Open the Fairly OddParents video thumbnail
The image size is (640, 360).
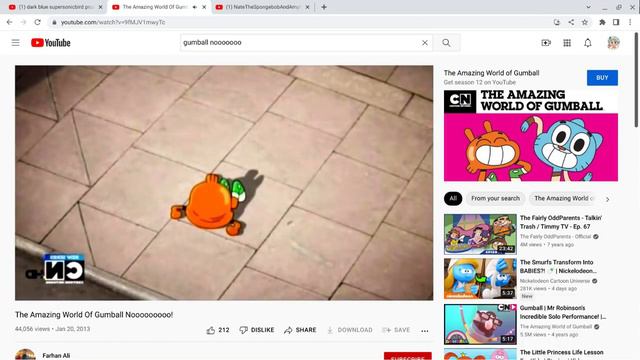[480, 234]
